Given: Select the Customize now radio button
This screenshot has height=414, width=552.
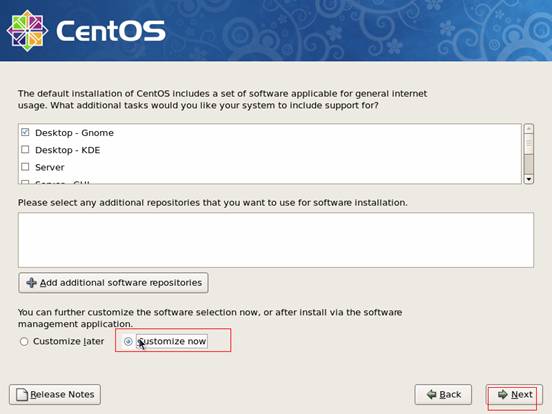Looking at the screenshot, I should pos(128,341).
